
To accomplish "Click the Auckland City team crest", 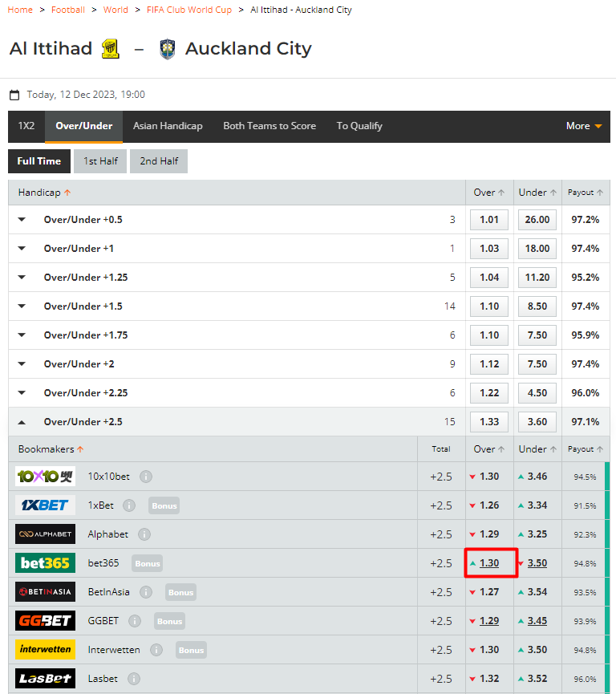I will (x=167, y=50).
